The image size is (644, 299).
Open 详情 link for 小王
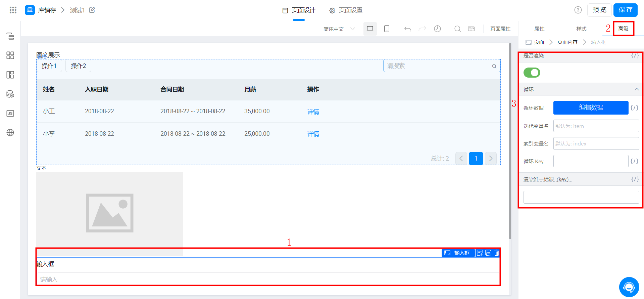tap(313, 112)
